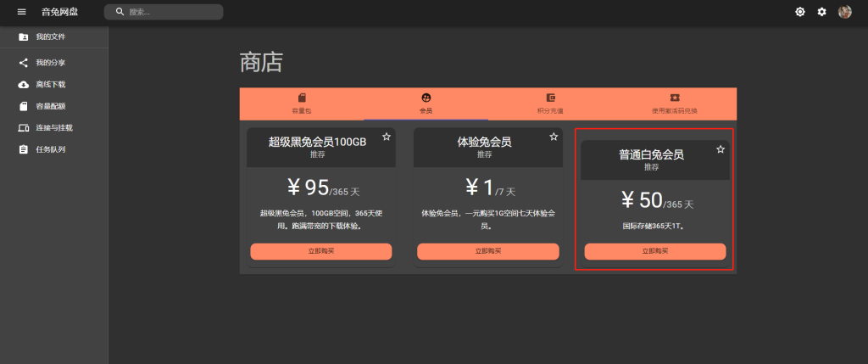
Task: Open 离线下载 offline download page
Action: (x=51, y=85)
